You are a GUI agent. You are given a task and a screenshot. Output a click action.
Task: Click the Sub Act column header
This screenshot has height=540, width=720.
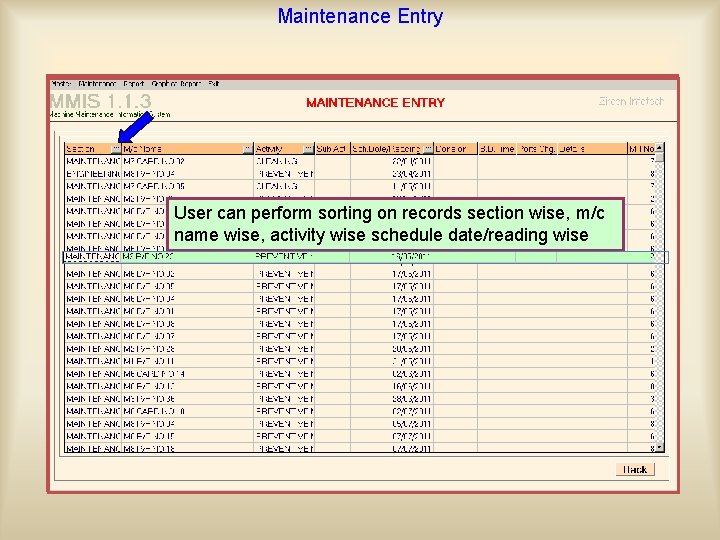pos(332,149)
